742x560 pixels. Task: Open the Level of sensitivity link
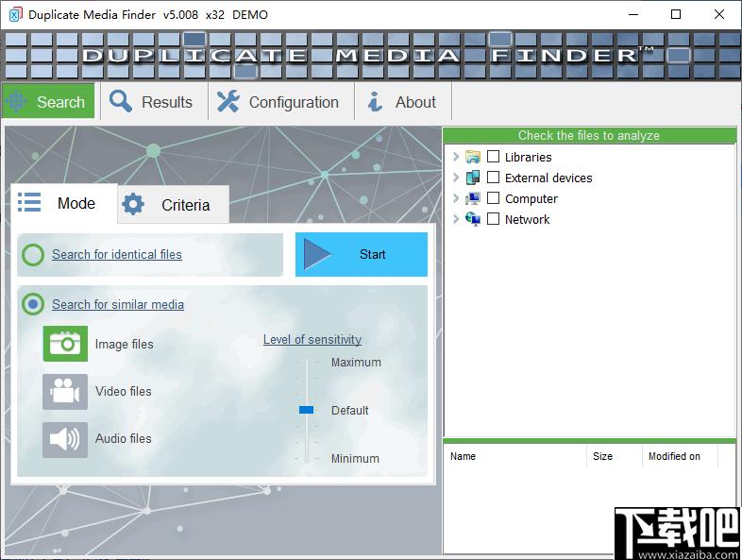pos(312,340)
